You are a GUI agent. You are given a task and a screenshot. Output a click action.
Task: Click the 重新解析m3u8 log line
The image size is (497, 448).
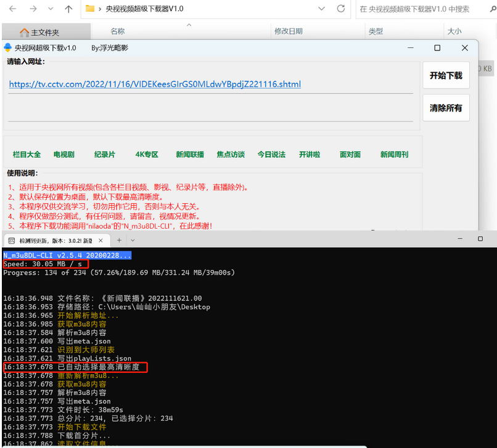tap(61, 375)
